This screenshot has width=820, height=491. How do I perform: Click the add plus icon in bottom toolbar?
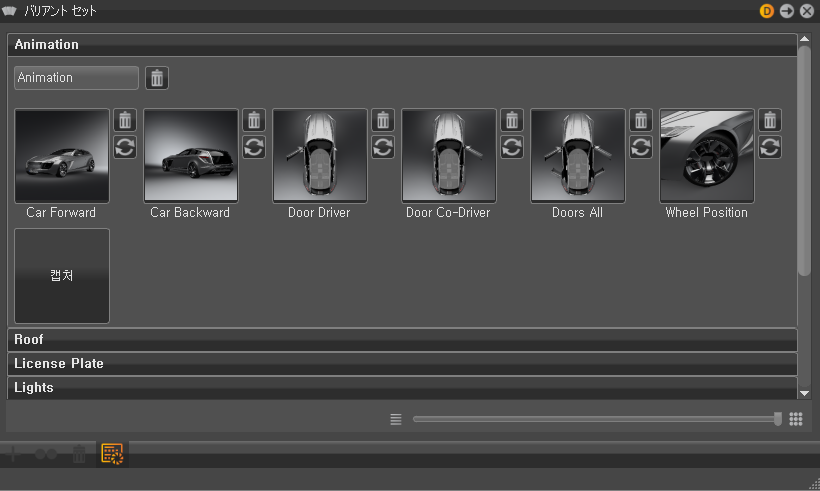13,454
